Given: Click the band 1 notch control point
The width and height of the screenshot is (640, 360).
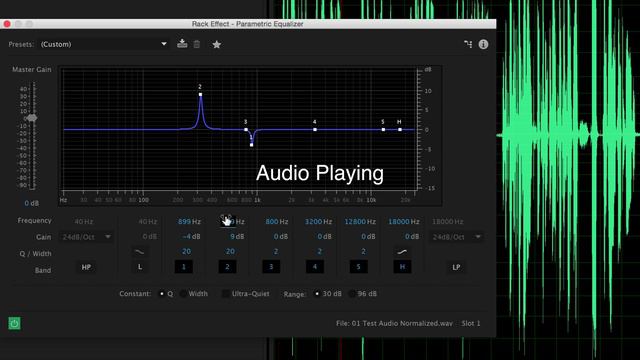Looking at the screenshot, I should [251, 145].
